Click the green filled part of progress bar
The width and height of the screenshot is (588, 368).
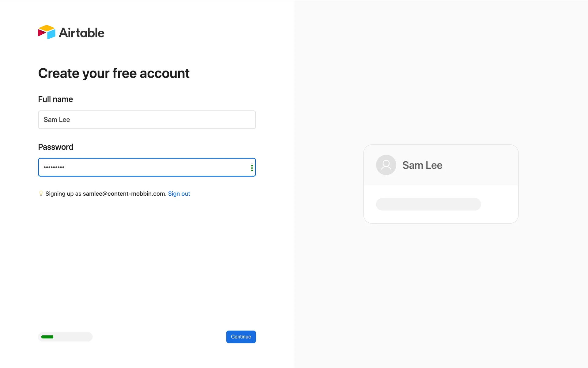pos(47,337)
